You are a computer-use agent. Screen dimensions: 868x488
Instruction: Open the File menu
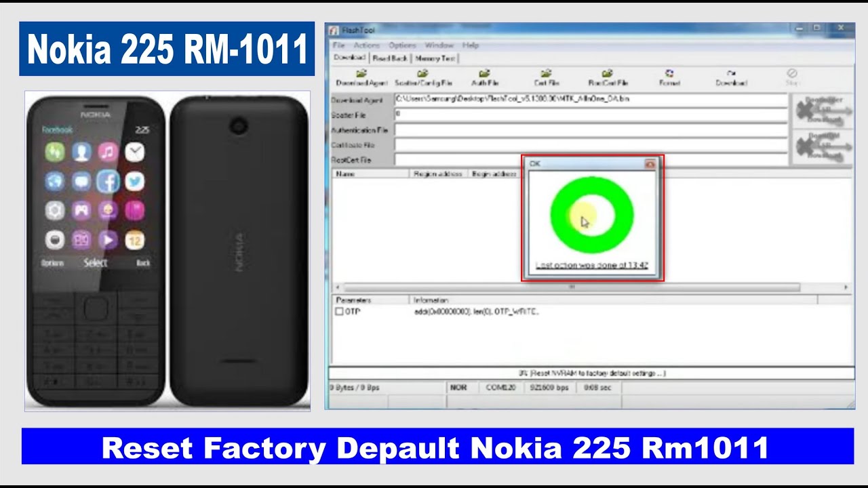pos(338,45)
